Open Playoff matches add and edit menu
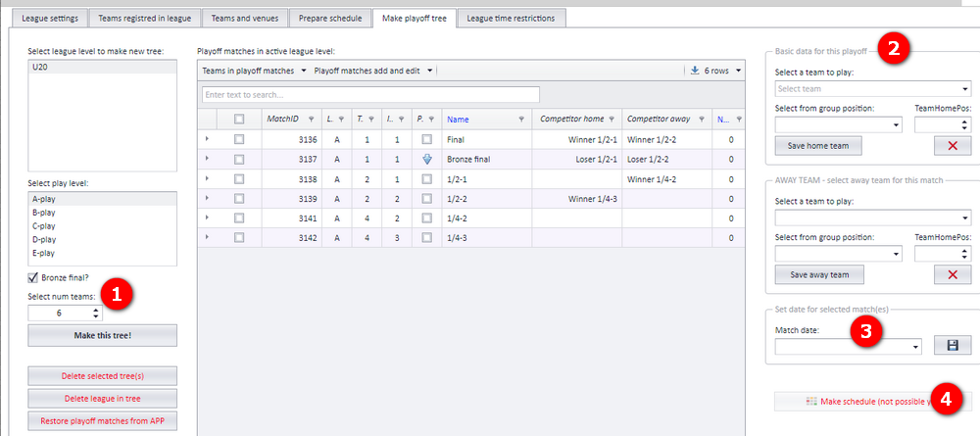980x436 pixels. point(373,72)
